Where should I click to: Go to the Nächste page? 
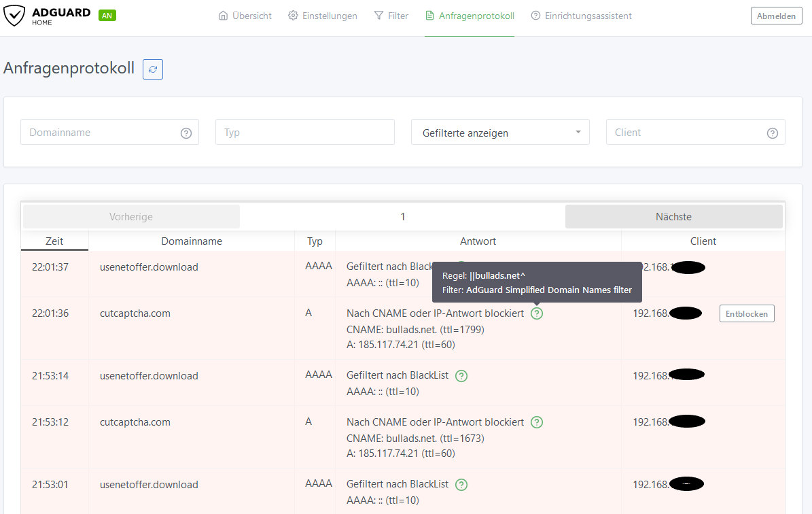pos(673,216)
